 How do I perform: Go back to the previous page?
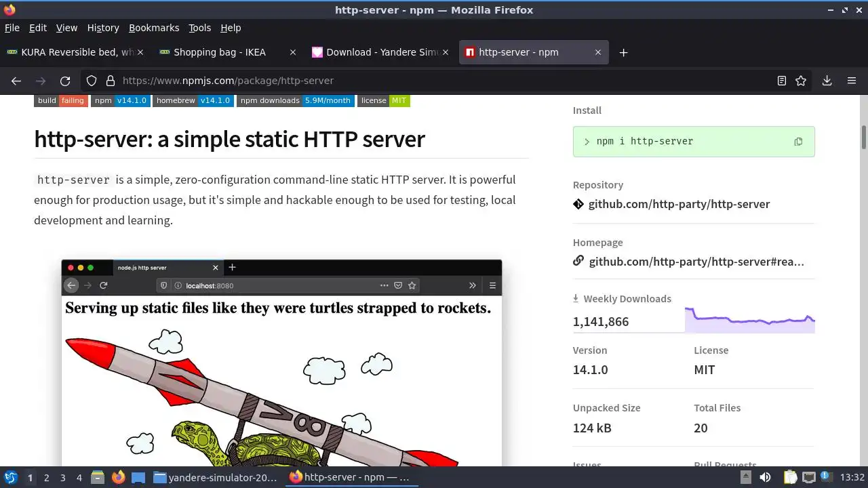coord(16,81)
